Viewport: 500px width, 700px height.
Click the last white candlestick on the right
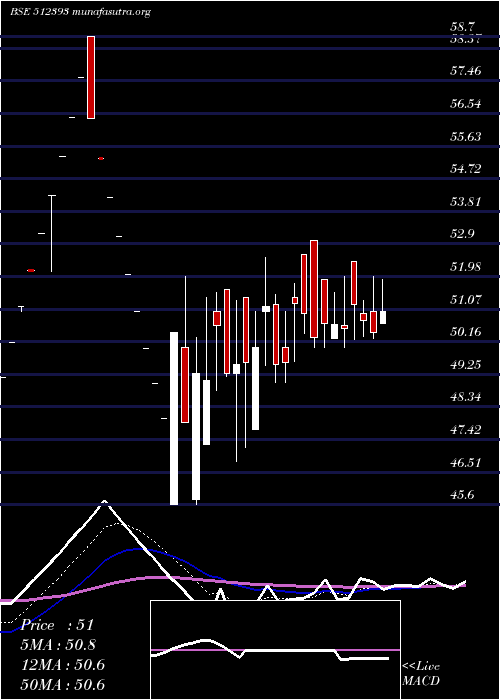[x=383, y=317]
